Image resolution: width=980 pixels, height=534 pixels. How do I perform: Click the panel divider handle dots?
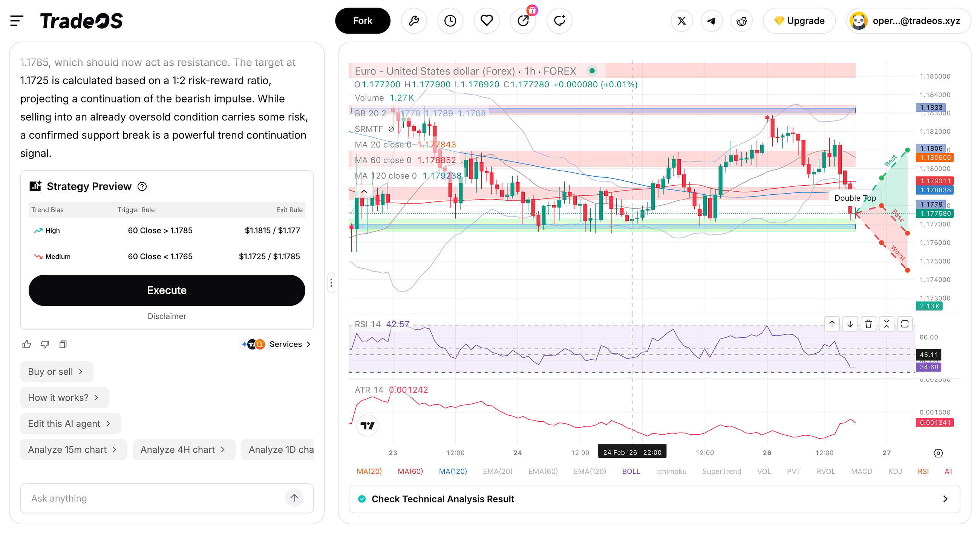click(331, 283)
